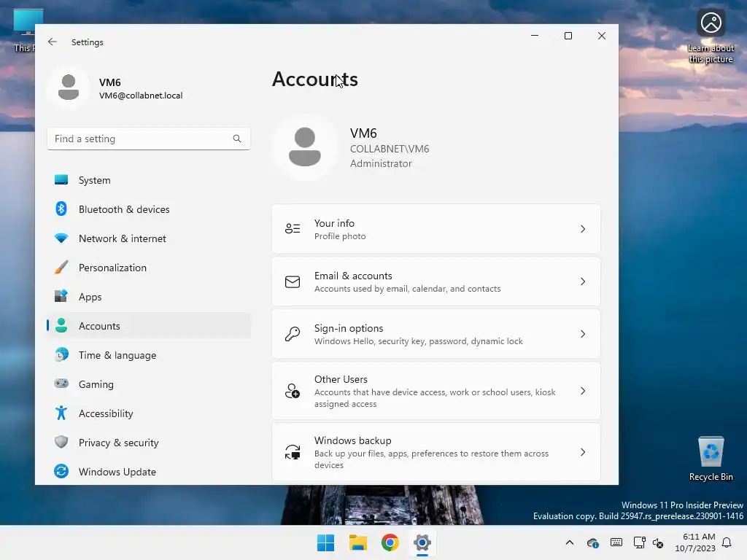Click the Accessibility figure icon
The width and height of the screenshot is (747, 560).
61,413
